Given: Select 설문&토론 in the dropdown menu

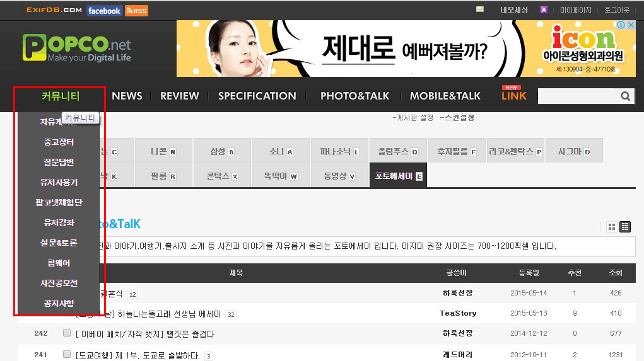Looking at the screenshot, I should (x=59, y=243).
